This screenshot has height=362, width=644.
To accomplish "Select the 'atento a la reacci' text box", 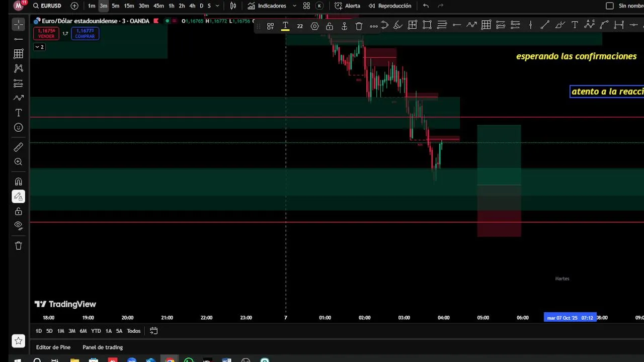I will pyautogui.click(x=607, y=92).
